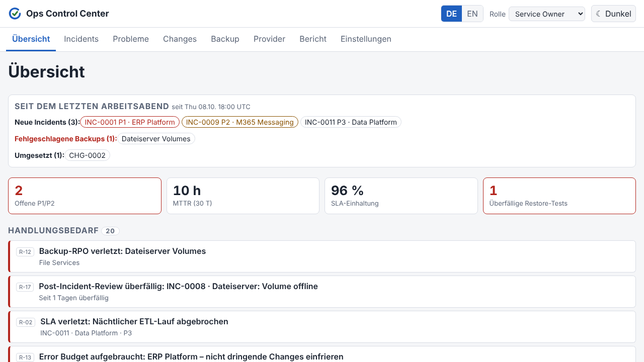The image size is (644, 362).
Task: Click the INC-0009 P2 M365 Messaging chip
Action: (x=240, y=122)
